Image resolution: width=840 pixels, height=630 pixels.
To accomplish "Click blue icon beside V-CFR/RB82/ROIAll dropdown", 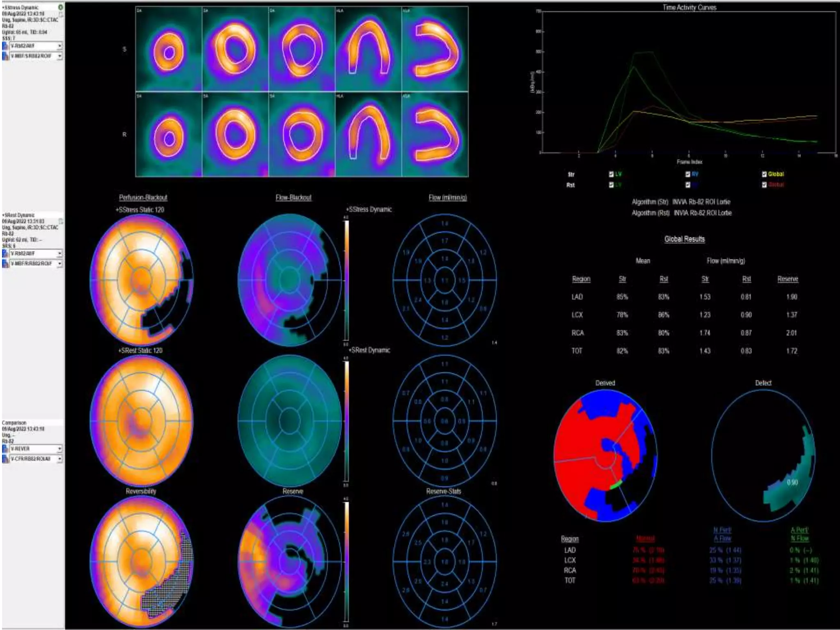I will coord(5,459).
